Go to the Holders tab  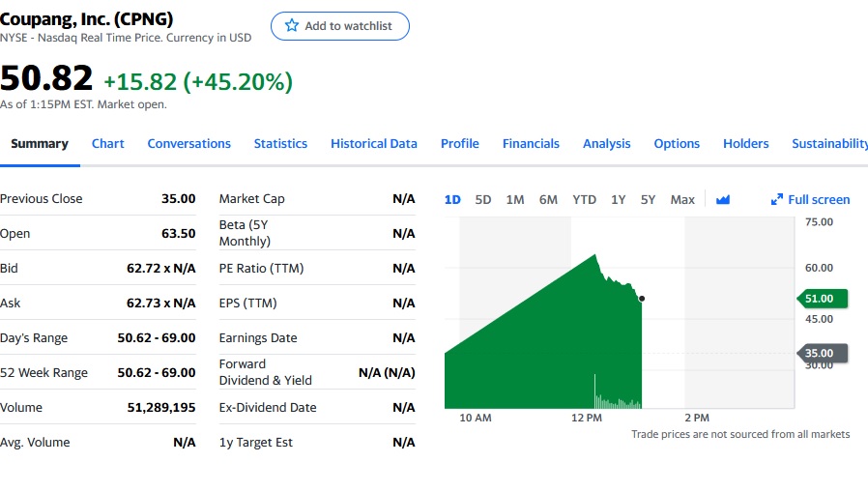coord(745,144)
